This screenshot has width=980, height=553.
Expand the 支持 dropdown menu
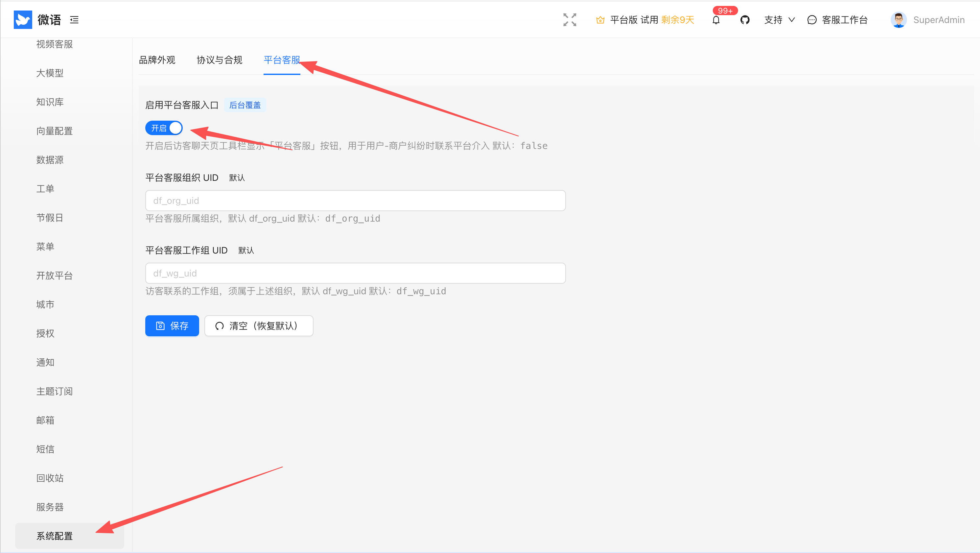tap(779, 20)
